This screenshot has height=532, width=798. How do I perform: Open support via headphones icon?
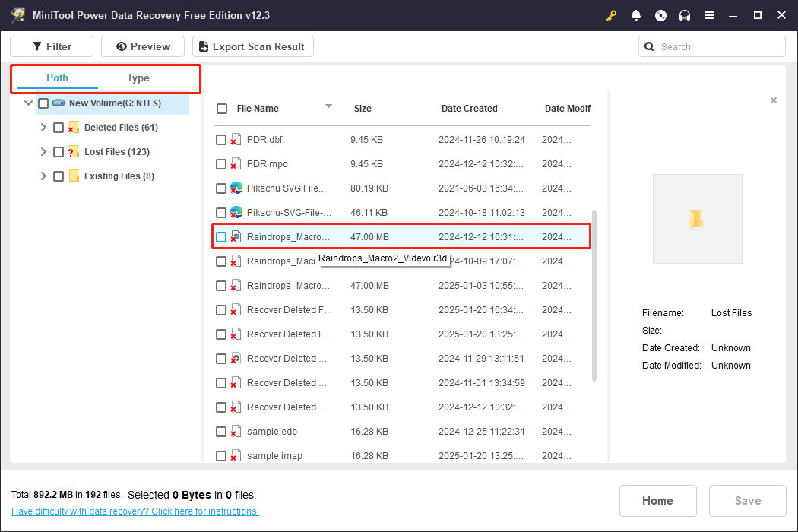(685, 15)
